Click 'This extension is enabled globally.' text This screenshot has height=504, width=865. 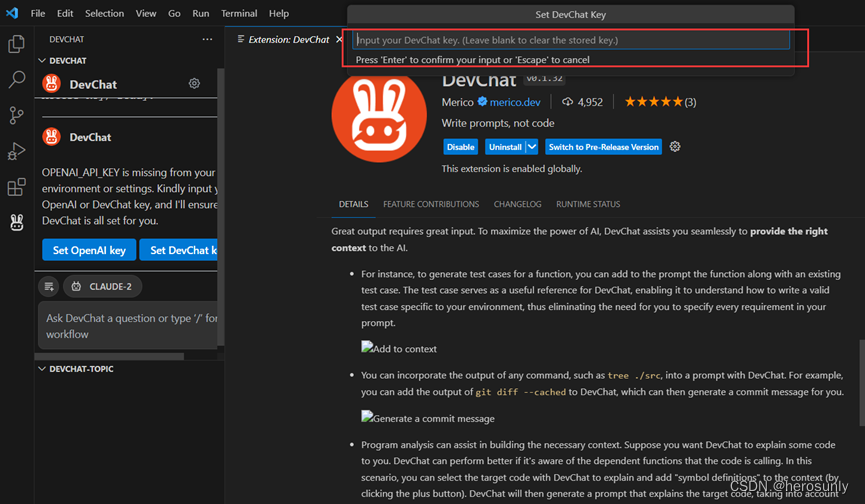click(x=511, y=169)
